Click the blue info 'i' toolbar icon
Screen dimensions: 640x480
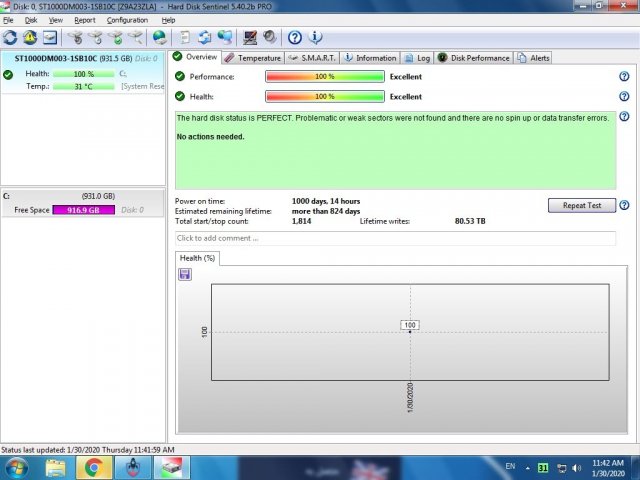(x=316, y=38)
